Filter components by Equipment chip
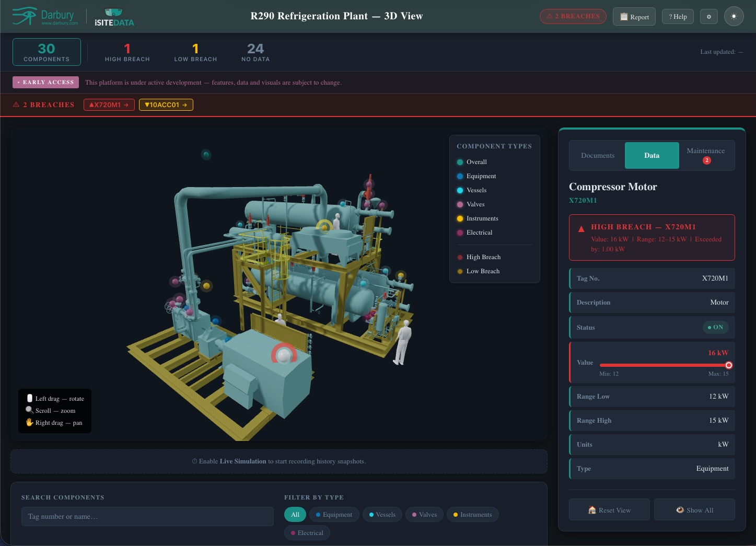This screenshot has width=756, height=546. click(x=334, y=515)
